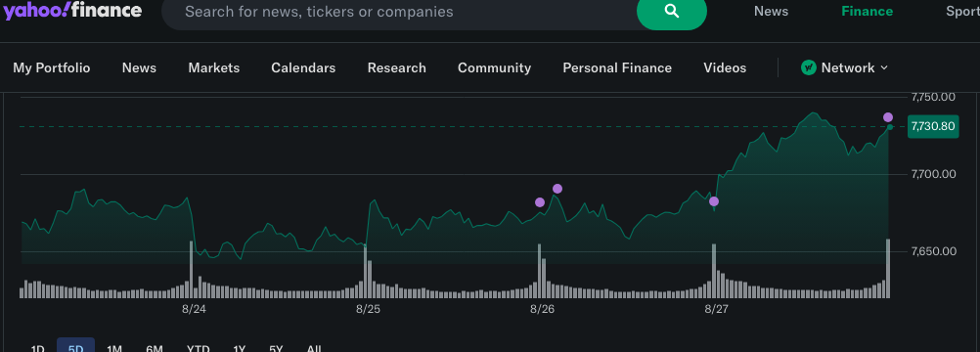Screen dimensions: 980x352
Task: Click the green dot at the end of the price line
Action: (x=890, y=127)
